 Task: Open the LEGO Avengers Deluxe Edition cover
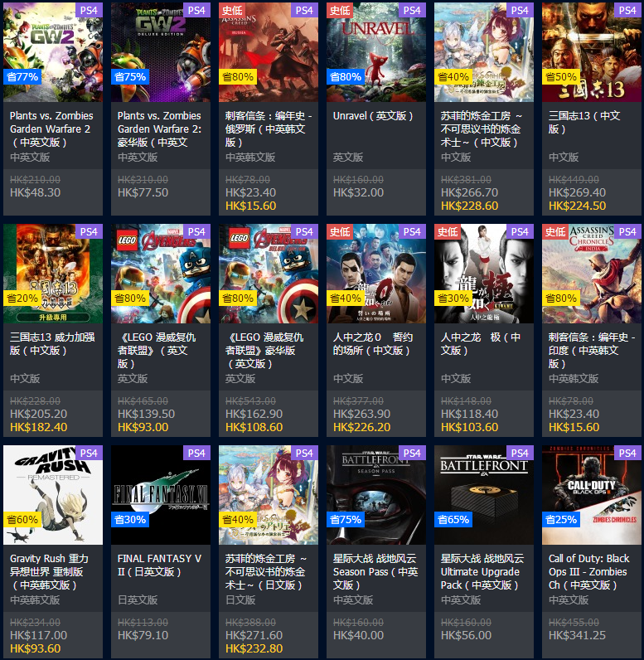pyautogui.click(x=269, y=274)
